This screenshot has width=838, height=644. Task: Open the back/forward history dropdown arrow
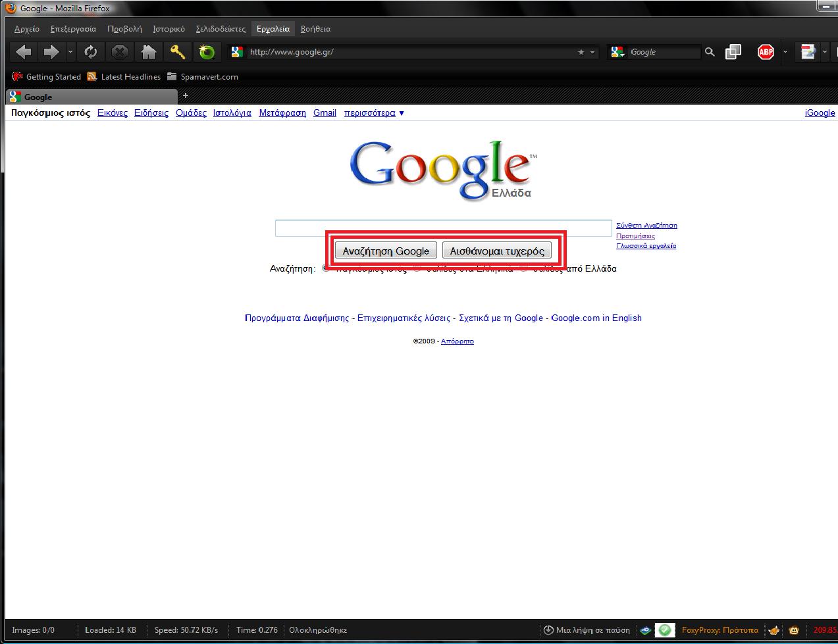pyautogui.click(x=70, y=52)
